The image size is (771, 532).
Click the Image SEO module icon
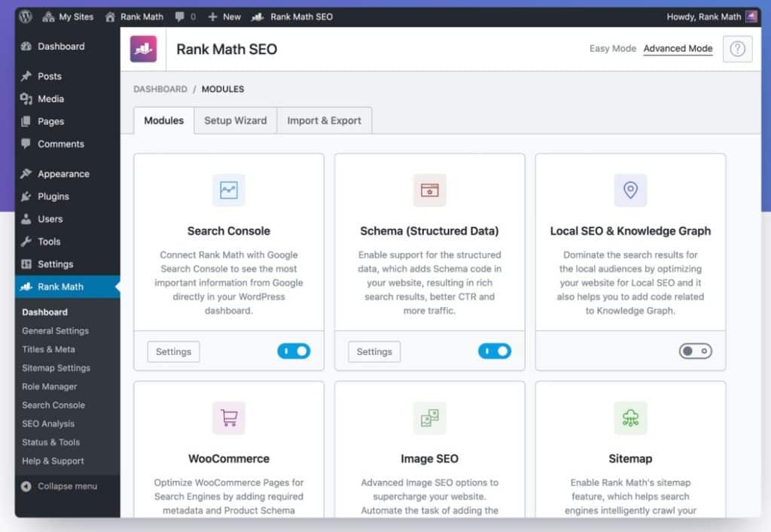[x=429, y=418]
